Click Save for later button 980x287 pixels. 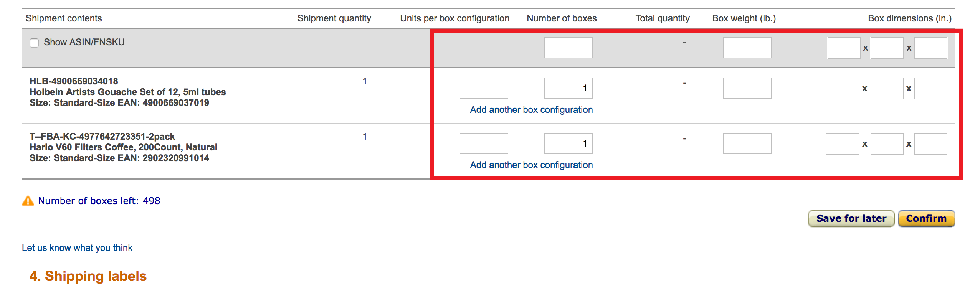(851, 219)
